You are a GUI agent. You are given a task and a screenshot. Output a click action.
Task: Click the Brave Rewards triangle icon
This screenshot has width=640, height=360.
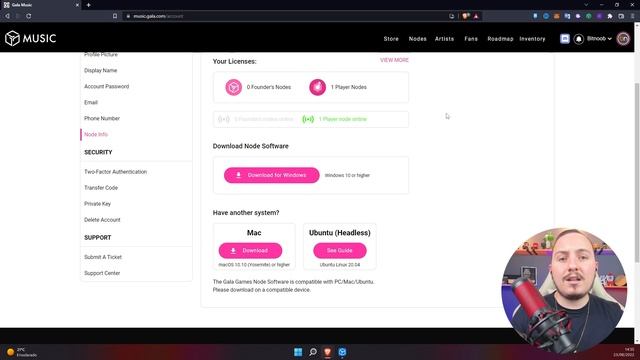(x=476, y=16)
